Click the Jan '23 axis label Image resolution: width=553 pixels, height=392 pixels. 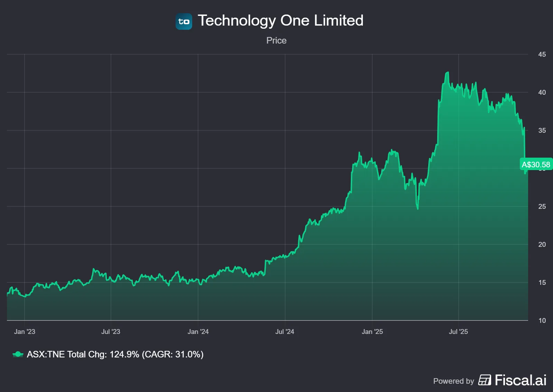click(x=25, y=332)
